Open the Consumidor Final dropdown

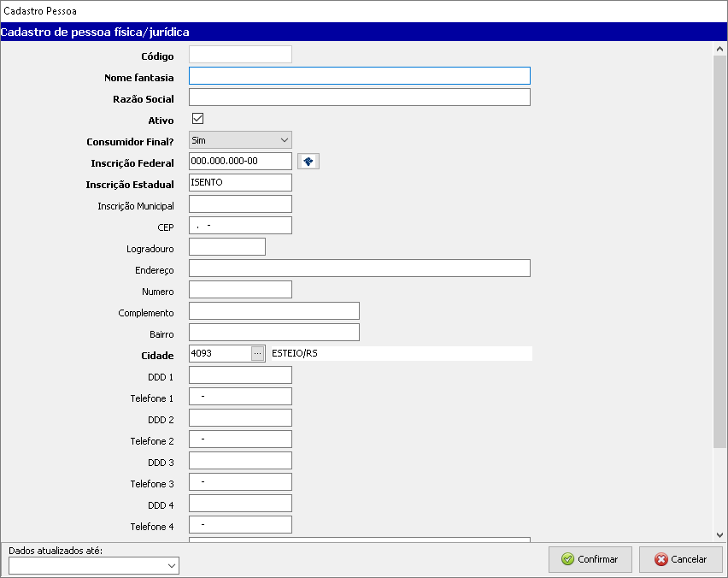(240, 140)
